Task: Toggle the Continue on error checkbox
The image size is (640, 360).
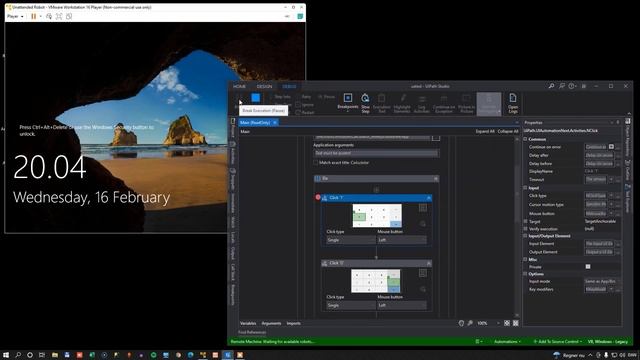Action: pyautogui.click(x=611, y=147)
